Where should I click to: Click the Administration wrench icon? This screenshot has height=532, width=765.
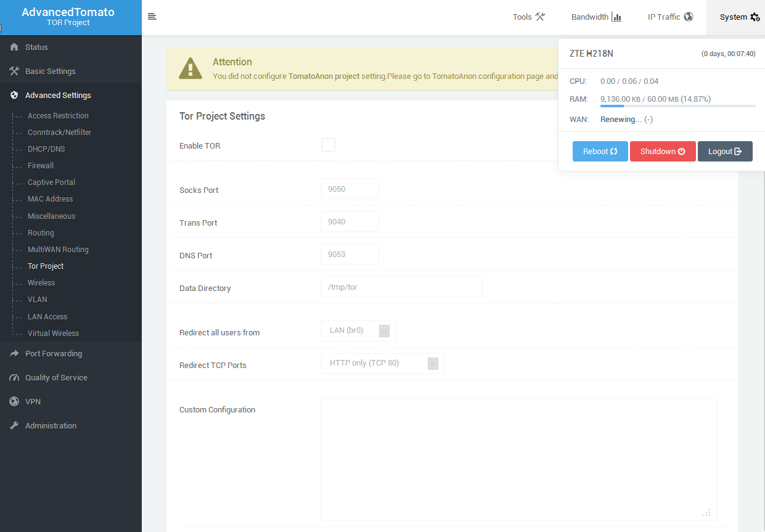coord(14,425)
